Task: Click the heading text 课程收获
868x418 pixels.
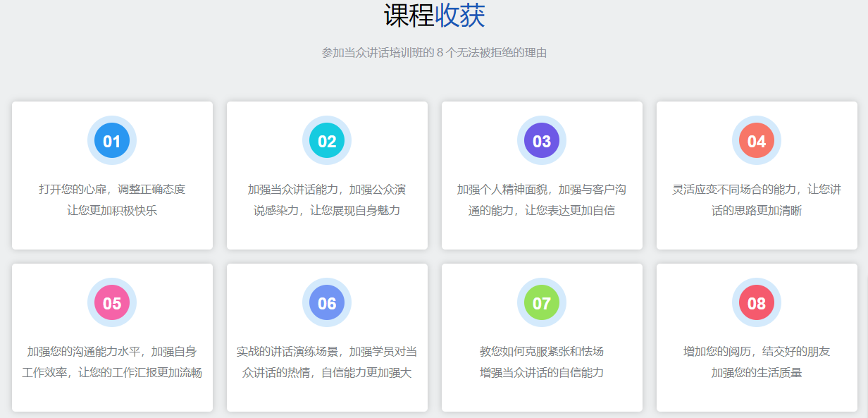Action: (434, 16)
